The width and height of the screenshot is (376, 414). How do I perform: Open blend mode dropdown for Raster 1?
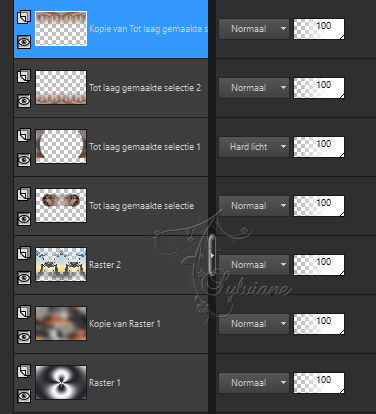click(x=254, y=383)
